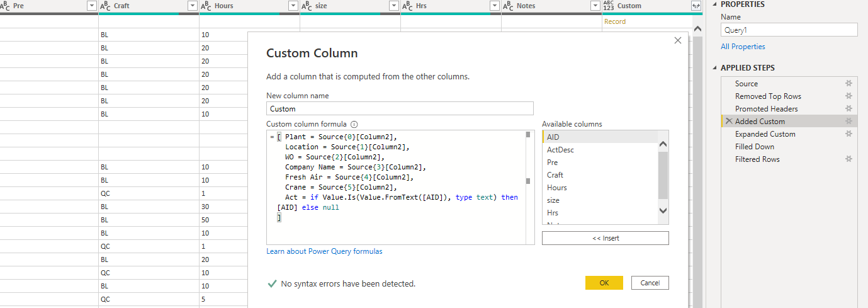
Task: Open Learn about Power Query formulas link
Action: (324, 251)
